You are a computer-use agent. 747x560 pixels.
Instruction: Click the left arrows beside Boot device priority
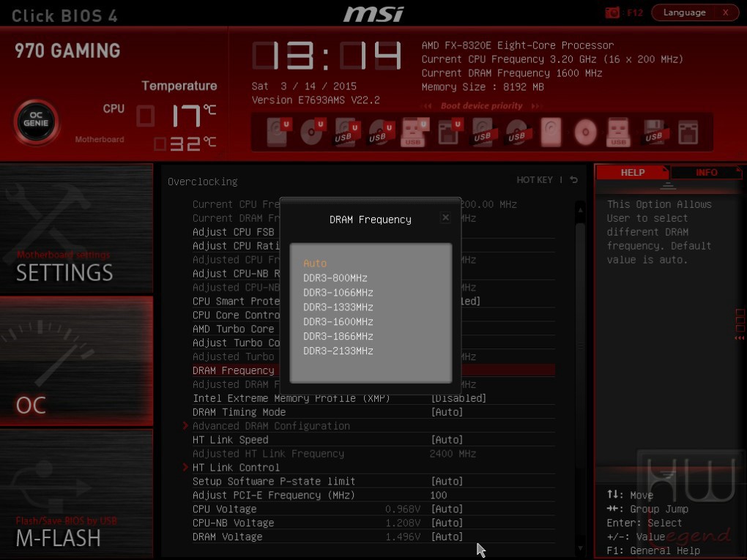pyautogui.click(x=428, y=105)
